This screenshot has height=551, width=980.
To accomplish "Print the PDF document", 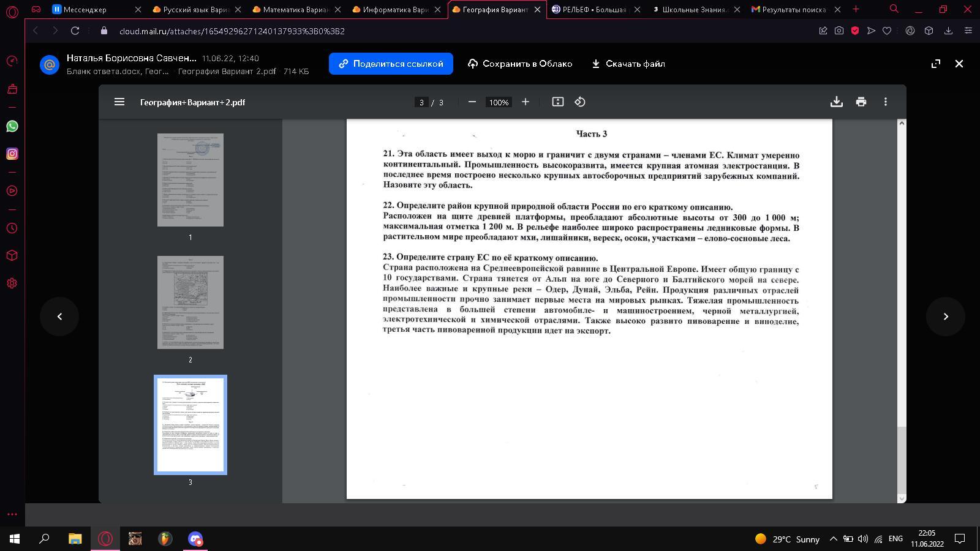I will pyautogui.click(x=861, y=102).
